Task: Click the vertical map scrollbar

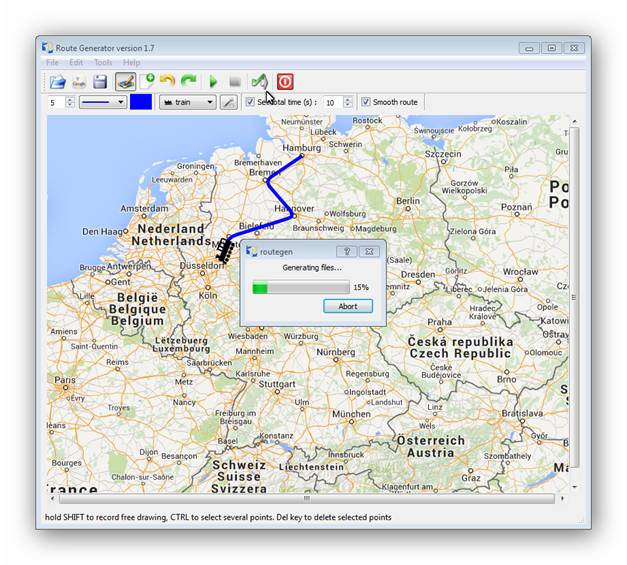Action: point(574,297)
